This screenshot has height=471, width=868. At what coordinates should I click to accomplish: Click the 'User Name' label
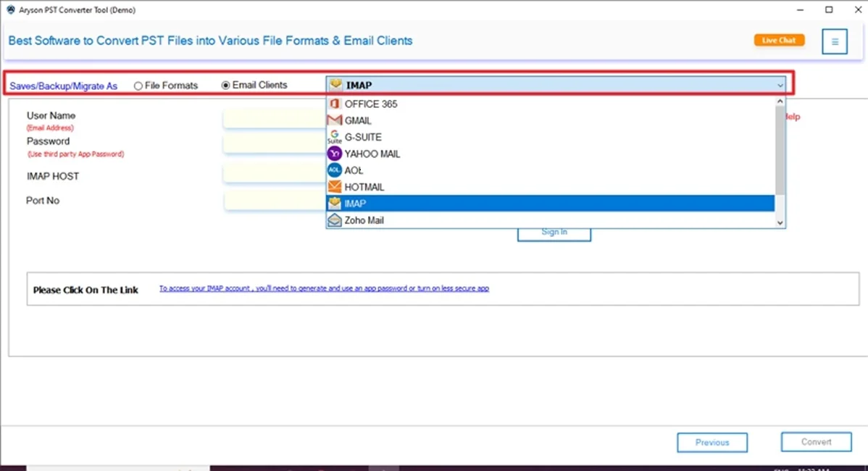point(51,116)
